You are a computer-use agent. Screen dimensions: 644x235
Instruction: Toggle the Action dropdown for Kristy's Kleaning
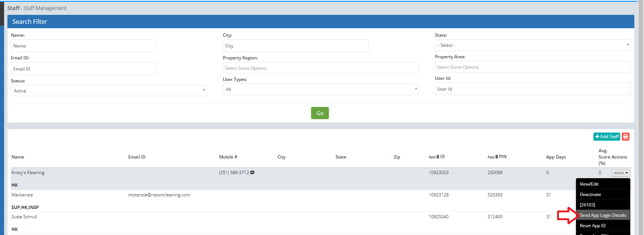point(621,173)
